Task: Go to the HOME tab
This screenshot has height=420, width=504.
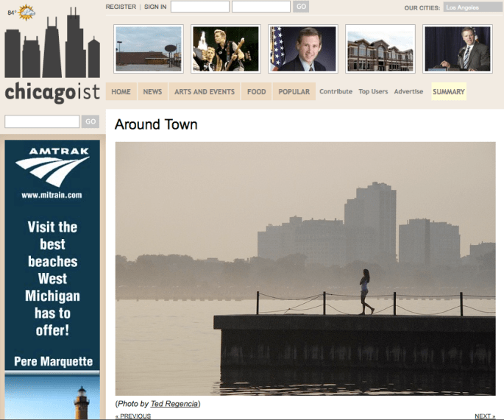Action: (x=121, y=92)
